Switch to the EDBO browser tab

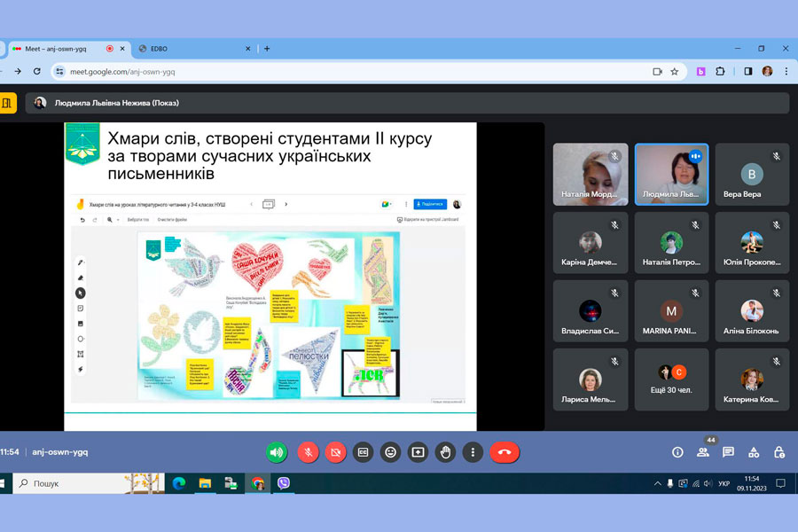click(193, 49)
